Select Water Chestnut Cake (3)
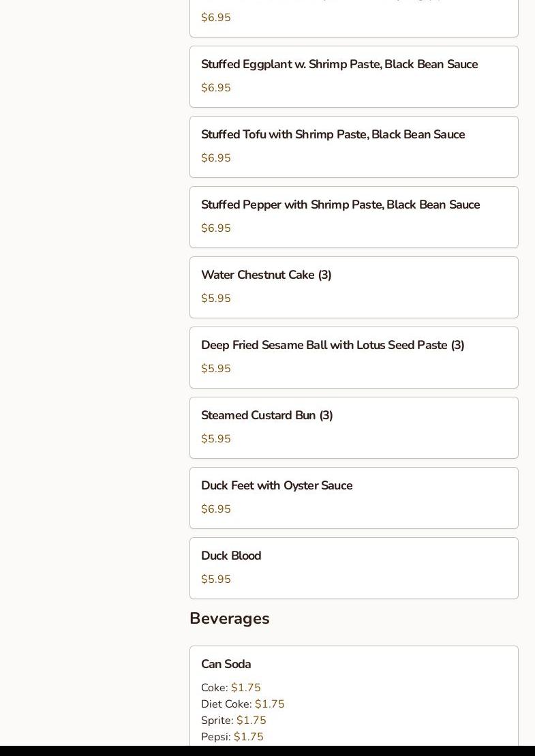Screen dimensions: 535x756 pyautogui.click(x=354, y=288)
